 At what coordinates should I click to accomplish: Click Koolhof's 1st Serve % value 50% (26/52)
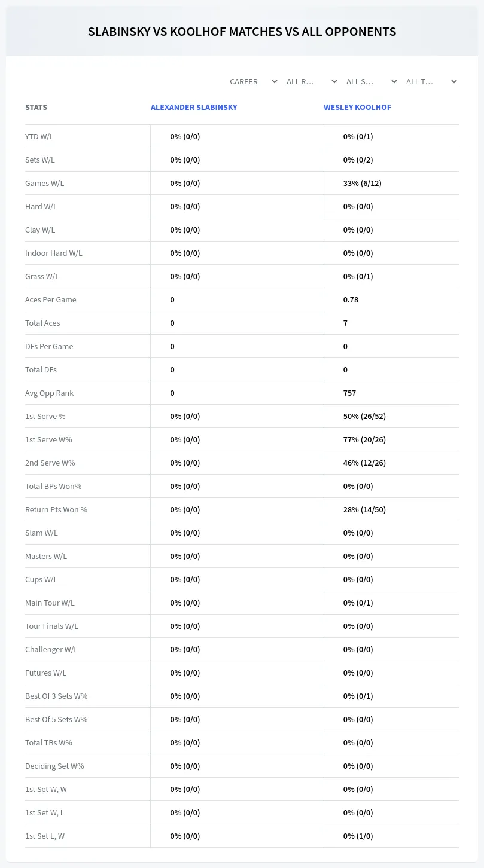tap(364, 416)
